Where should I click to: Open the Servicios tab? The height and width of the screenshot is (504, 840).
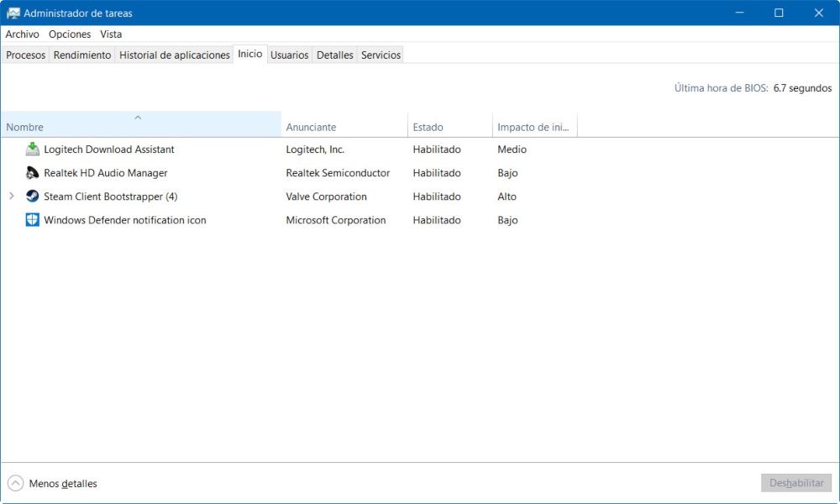click(x=381, y=55)
